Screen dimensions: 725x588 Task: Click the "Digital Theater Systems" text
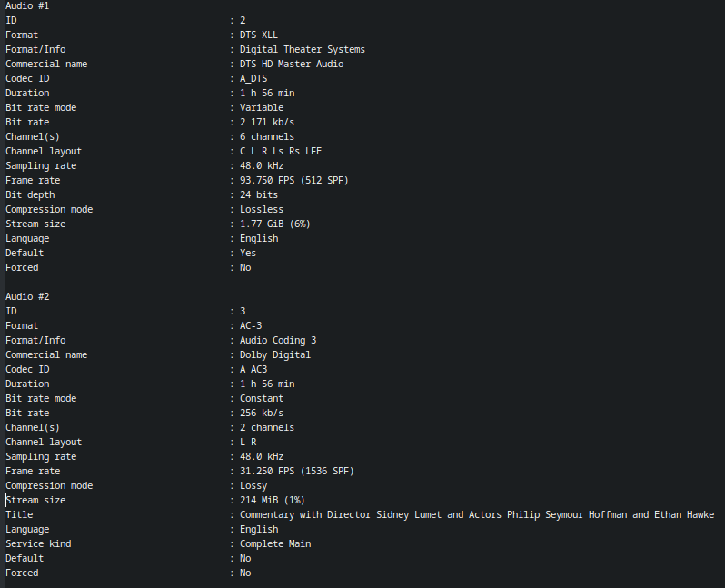click(303, 49)
